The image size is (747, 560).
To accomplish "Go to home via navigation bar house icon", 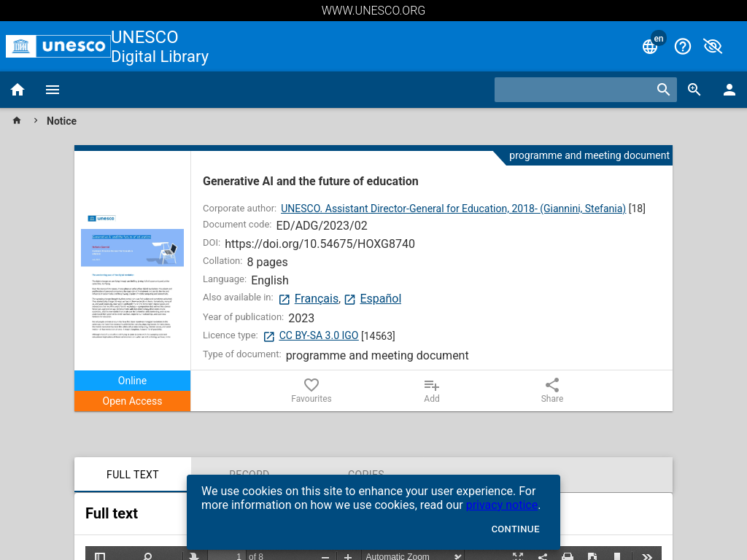I will tap(18, 90).
